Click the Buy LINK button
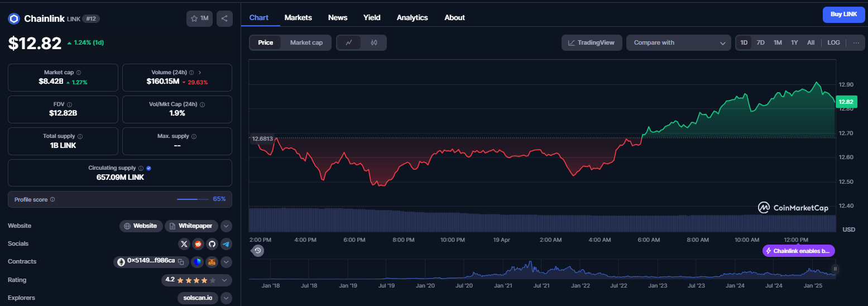The image size is (868, 306). [843, 15]
